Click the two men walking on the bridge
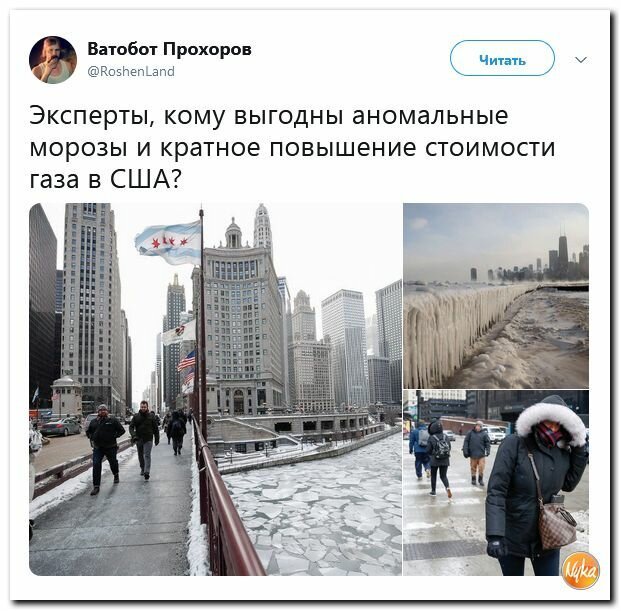 point(123,447)
